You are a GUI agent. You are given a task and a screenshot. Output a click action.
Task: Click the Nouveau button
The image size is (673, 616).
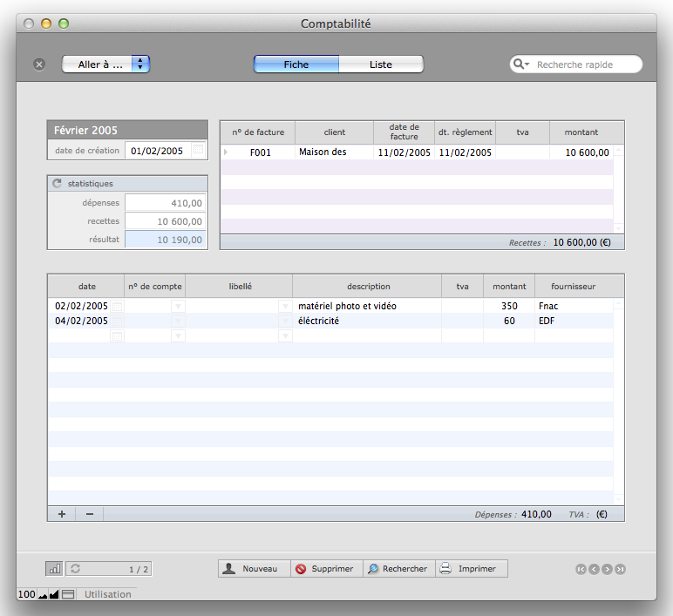pyautogui.click(x=253, y=569)
